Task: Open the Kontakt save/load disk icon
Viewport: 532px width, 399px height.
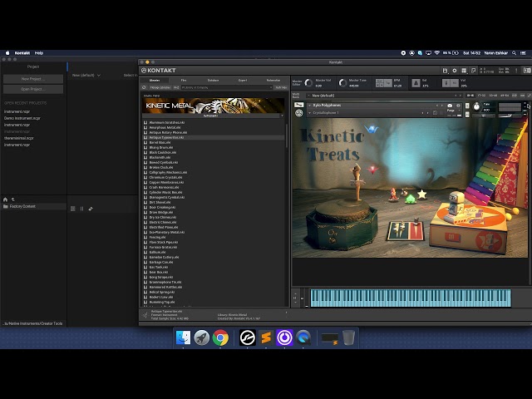Action: pyautogui.click(x=445, y=71)
